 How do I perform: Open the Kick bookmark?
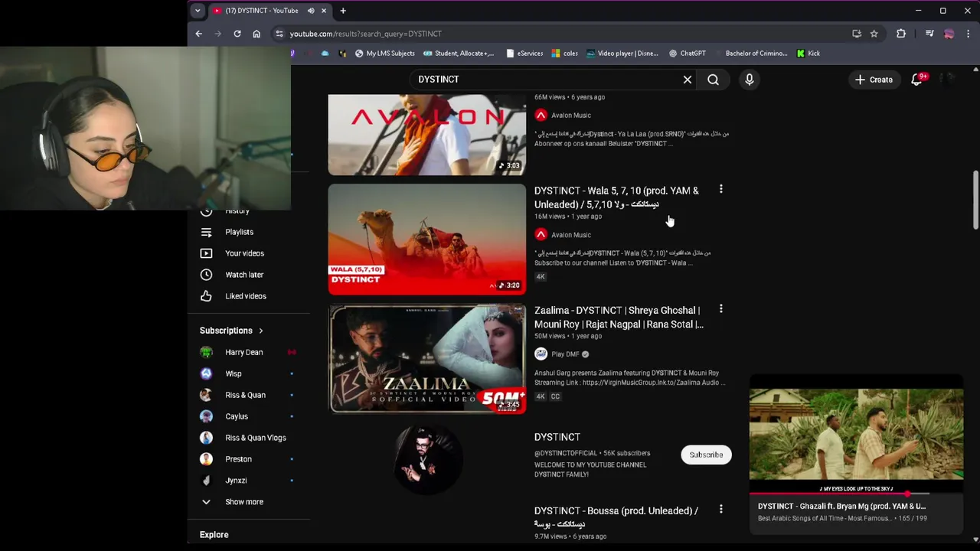[808, 54]
